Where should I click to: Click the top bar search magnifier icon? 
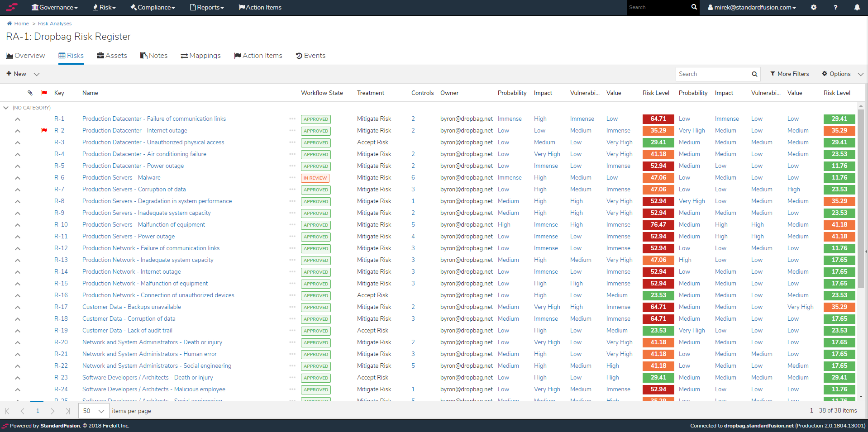click(x=694, y=7)
